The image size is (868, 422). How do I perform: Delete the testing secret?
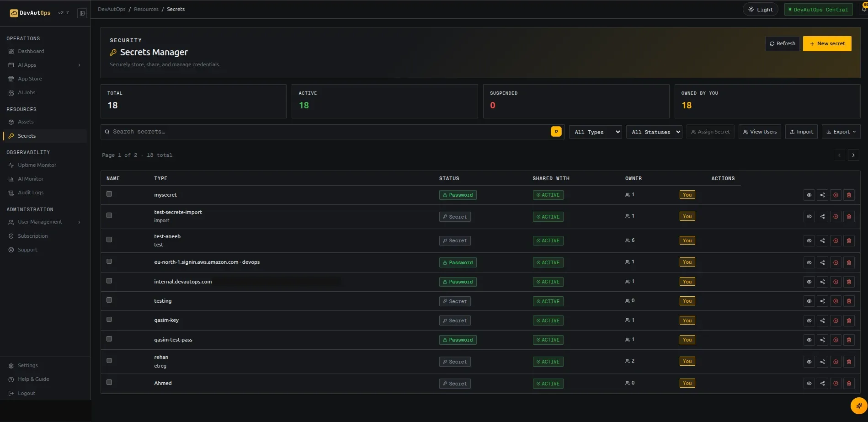(x=849, y=301)
